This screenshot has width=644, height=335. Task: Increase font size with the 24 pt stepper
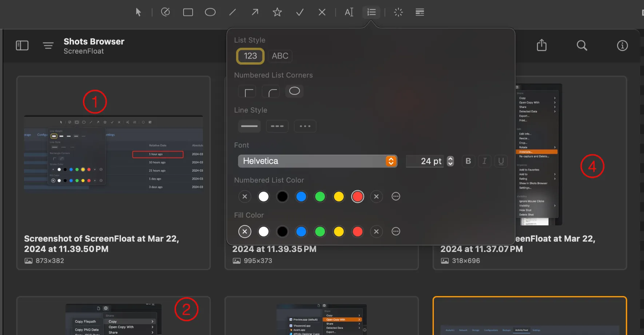point(450,159)
